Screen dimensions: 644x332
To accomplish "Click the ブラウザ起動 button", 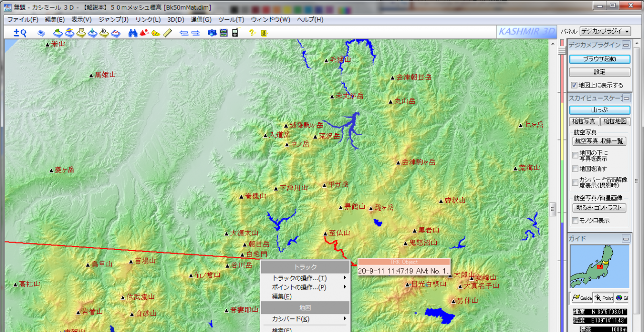I will coord(599,59).
